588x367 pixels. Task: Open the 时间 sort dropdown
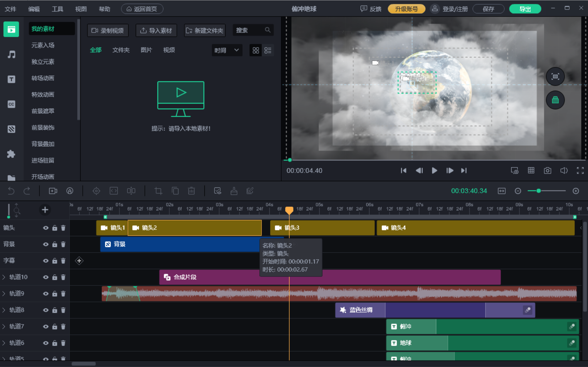(x=227, y=50)
